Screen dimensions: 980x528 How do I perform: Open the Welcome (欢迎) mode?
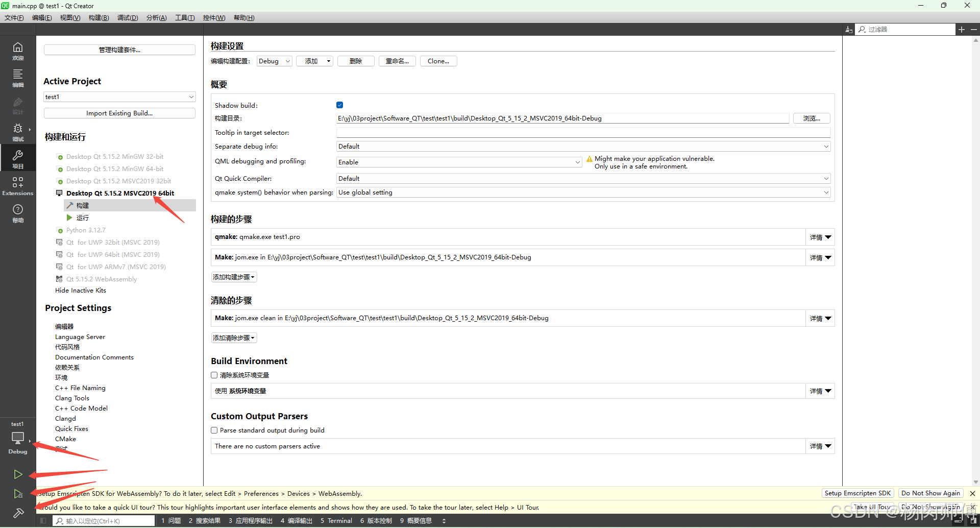(x=18, y=51)
